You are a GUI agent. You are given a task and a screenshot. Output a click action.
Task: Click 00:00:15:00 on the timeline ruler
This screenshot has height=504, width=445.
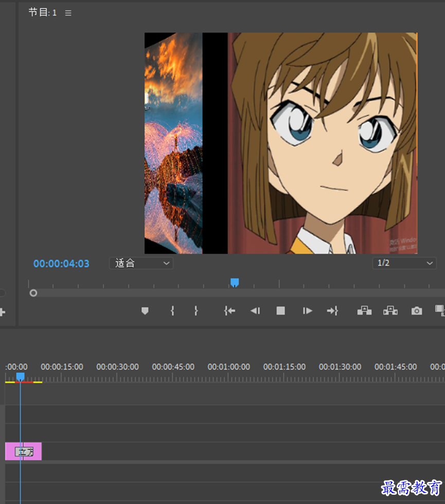[x=62, y=367]
